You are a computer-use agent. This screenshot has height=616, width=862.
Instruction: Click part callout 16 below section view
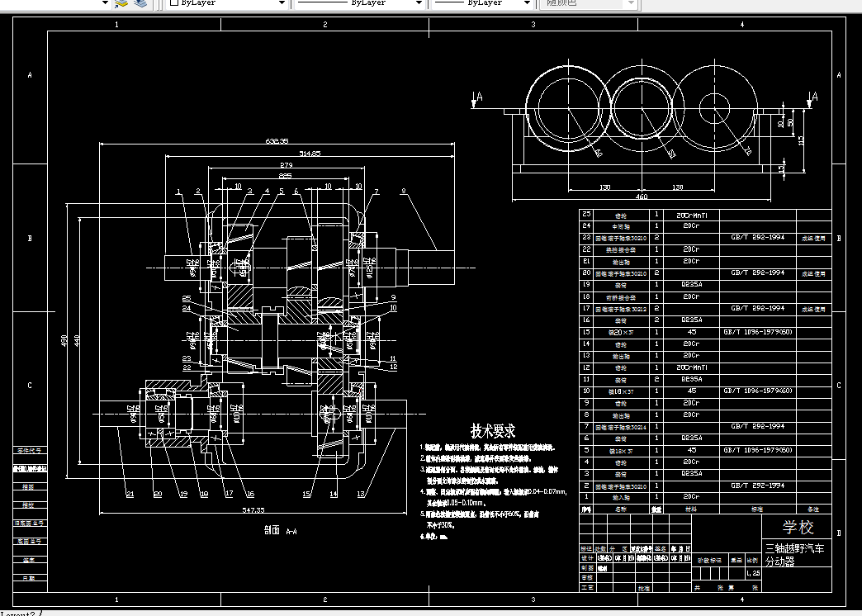250,494
